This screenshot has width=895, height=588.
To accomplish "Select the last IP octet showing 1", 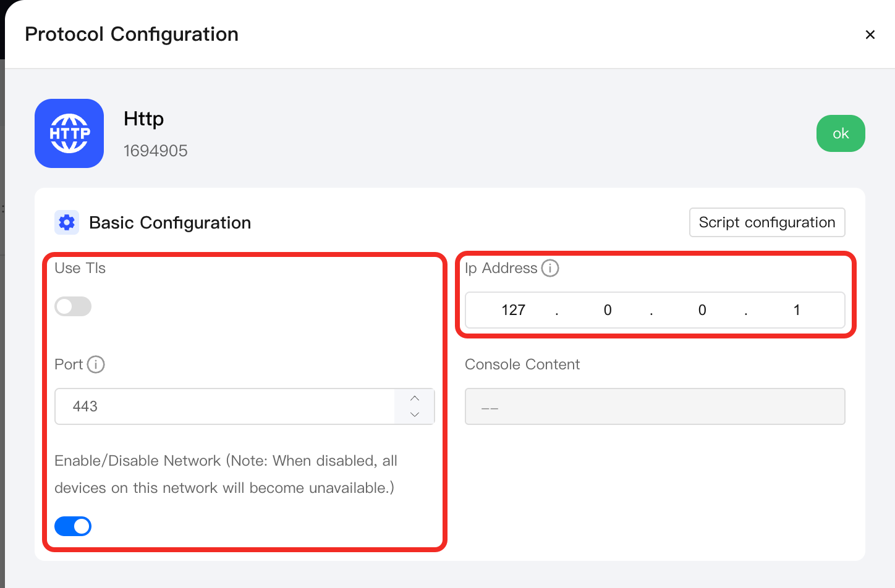I will 797,310.
